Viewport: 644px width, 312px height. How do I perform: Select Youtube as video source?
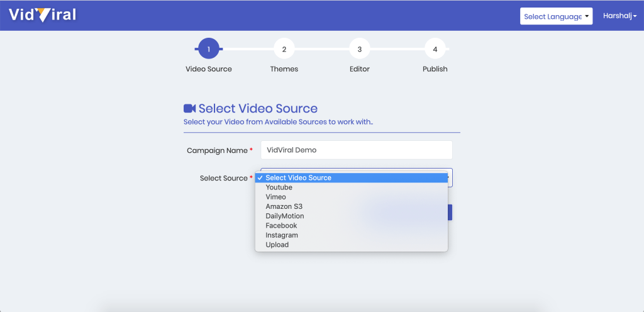tap(352, 187)
